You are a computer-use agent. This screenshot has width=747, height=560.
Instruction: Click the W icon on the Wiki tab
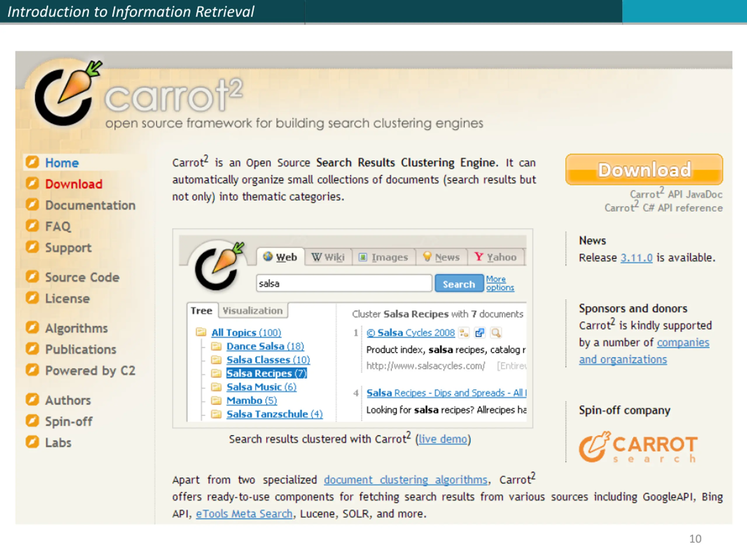pyautogui.click(x=316, y=257)
